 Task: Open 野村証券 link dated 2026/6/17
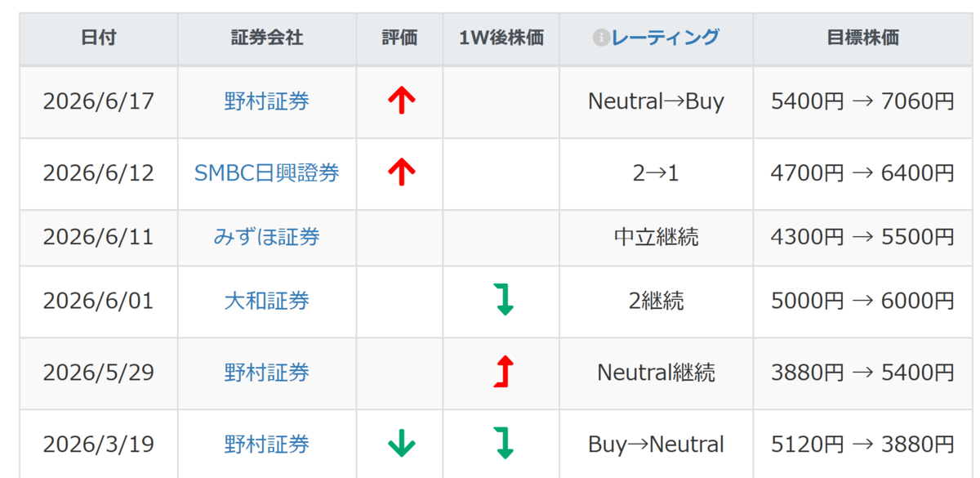click(267, 101)
